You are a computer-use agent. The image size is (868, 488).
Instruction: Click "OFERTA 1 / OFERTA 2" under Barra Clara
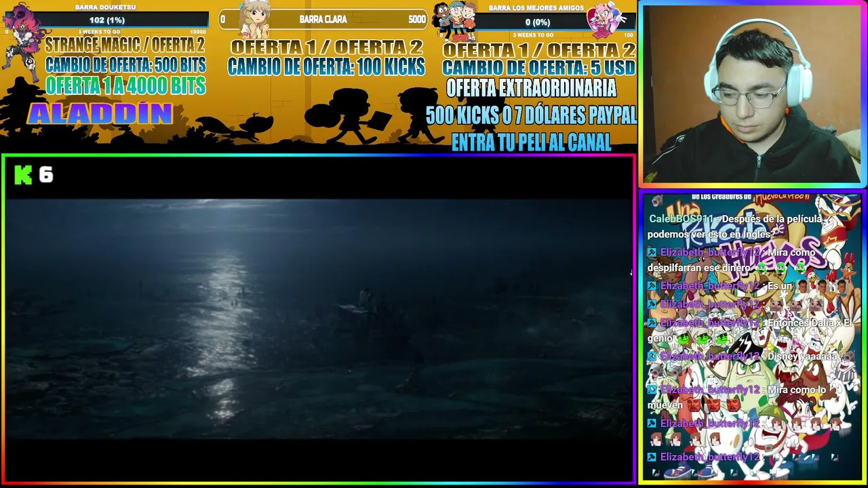click(326, 47)
